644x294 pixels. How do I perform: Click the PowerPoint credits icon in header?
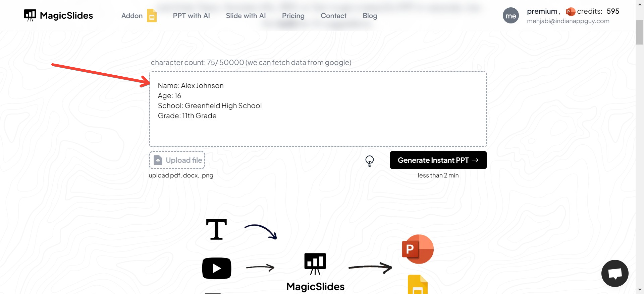point(570,12)
